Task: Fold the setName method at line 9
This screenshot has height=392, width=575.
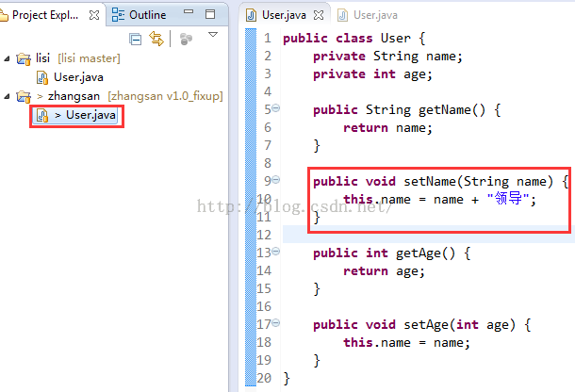Action: click(x=276, y=179)
